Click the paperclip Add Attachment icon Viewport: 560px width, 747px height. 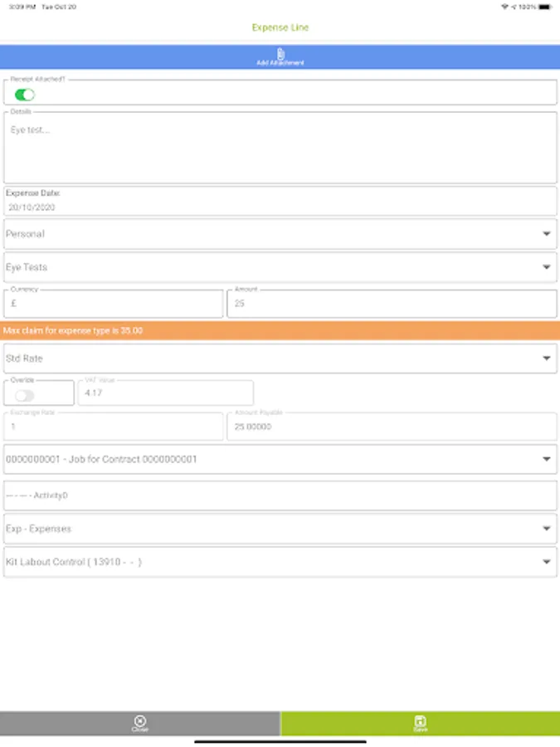[280, 54]
